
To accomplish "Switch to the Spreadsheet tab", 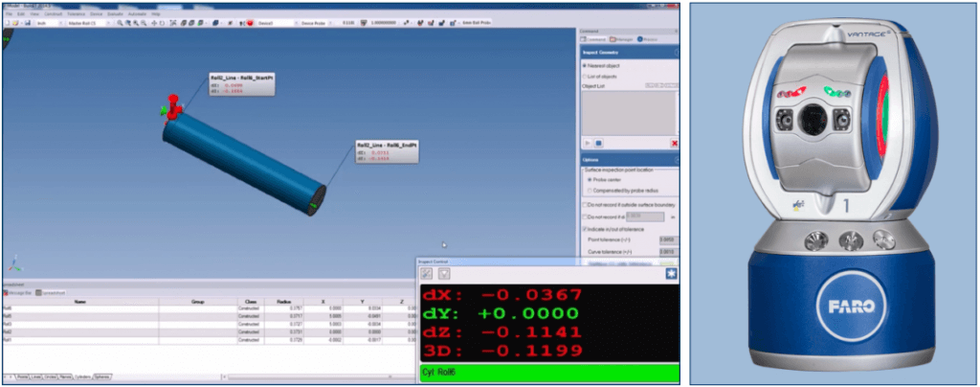I will click(51, 292).
